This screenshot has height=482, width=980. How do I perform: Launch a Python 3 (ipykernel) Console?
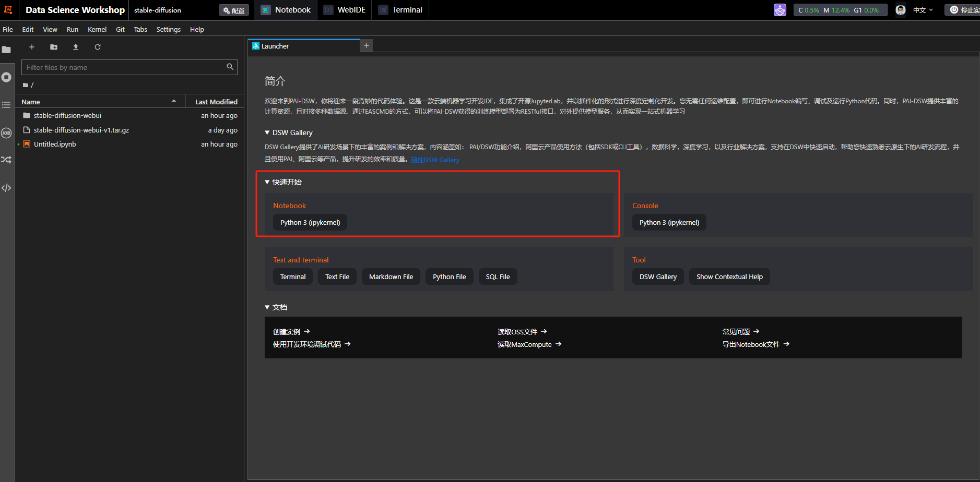[669, 222]
